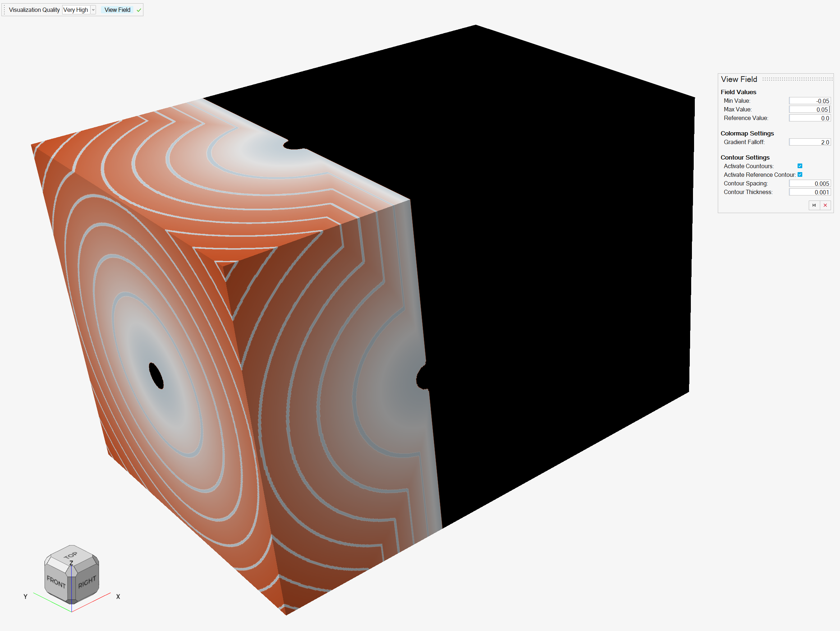Toggle the View Field toolbar button
Viewport: 840px width, 631px height.
coord(117,10)
